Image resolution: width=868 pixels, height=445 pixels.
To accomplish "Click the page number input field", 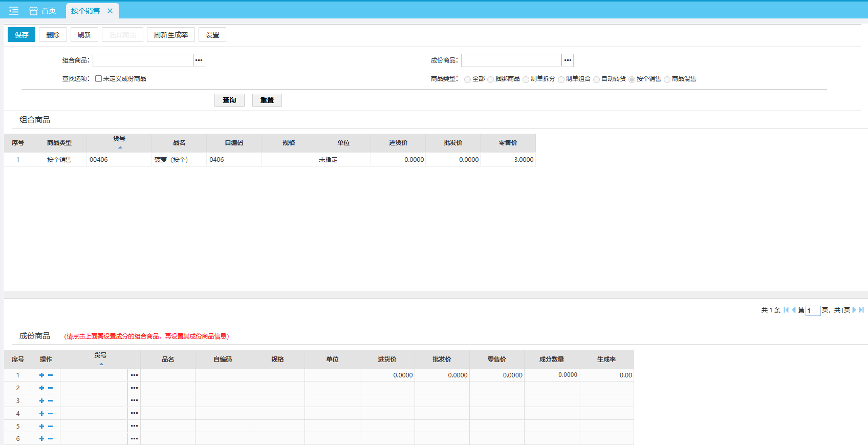I will 813,310.
